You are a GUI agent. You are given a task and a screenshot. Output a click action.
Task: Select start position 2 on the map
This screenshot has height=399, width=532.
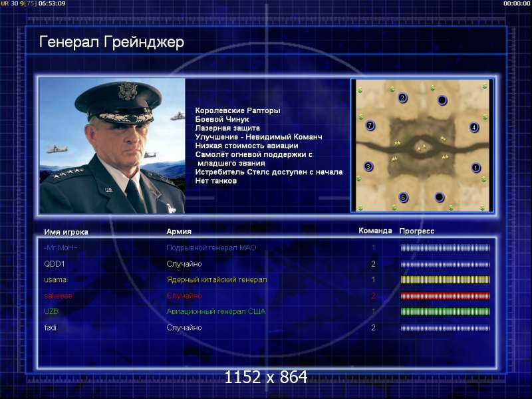[x=402, y=98]
